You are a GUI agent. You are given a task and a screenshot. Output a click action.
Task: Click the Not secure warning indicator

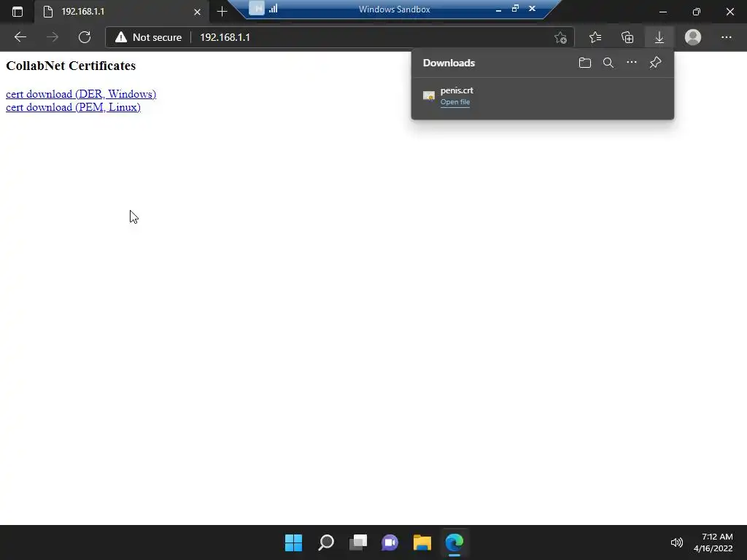[x=149, y=37]
